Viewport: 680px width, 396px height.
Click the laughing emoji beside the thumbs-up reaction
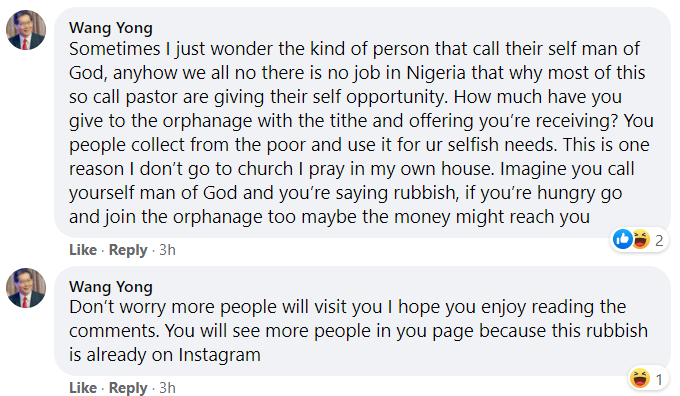coord(641,239)
